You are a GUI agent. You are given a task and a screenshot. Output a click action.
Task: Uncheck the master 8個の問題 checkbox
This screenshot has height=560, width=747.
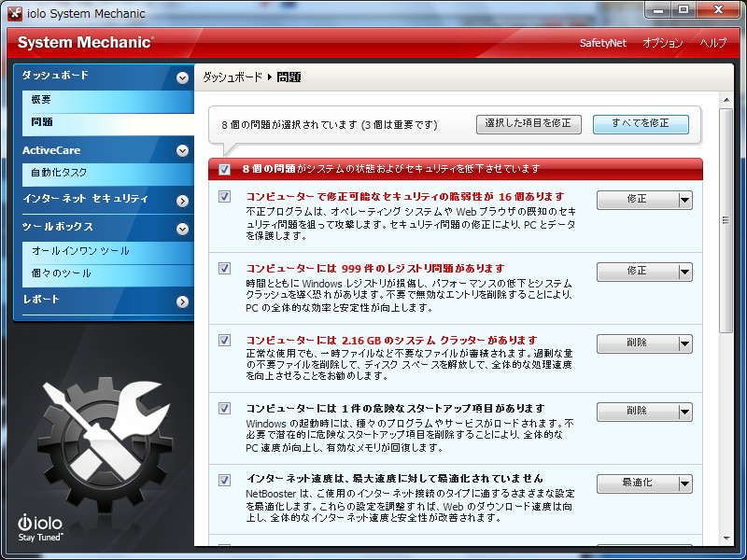[x=223, y=169]
